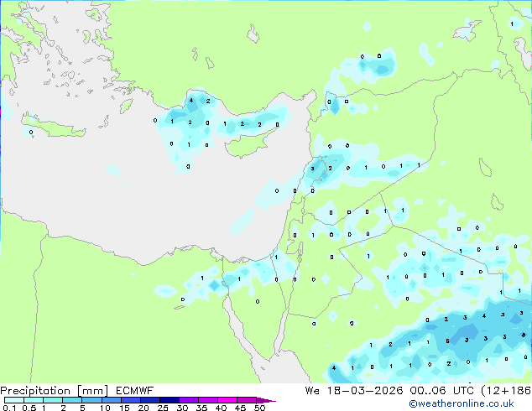Select the 5–10 mm legend color swatch
Viewport: 532px width, 411px height.
point(91,400)
